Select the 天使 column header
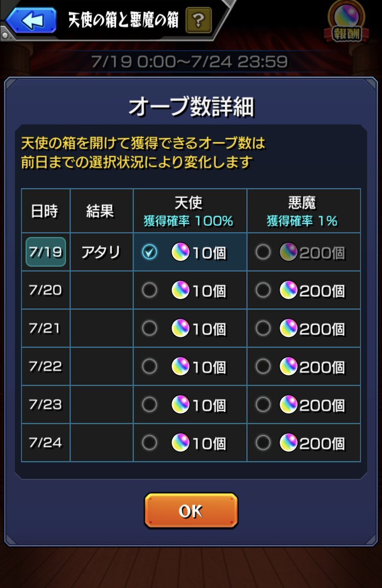The width and height of the screenshot is (382, 588). [x=190, y=211]
